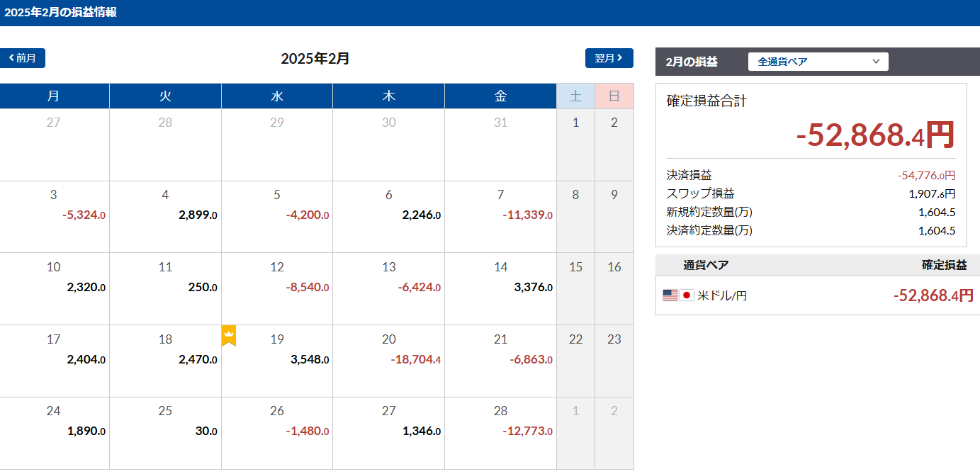
Task: Click the February 12 loss of -8,540.0
Action: [308, 288]
